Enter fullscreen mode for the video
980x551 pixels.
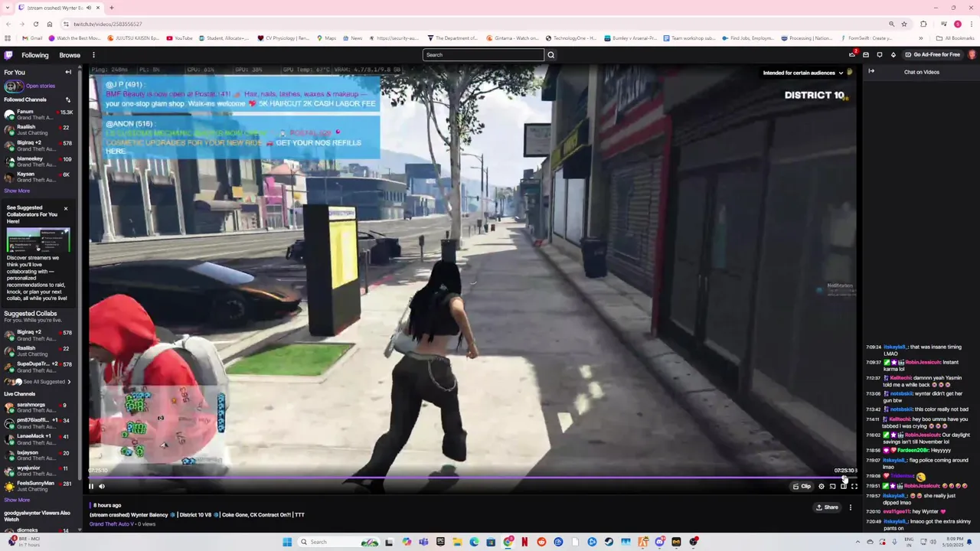(854, 486)
